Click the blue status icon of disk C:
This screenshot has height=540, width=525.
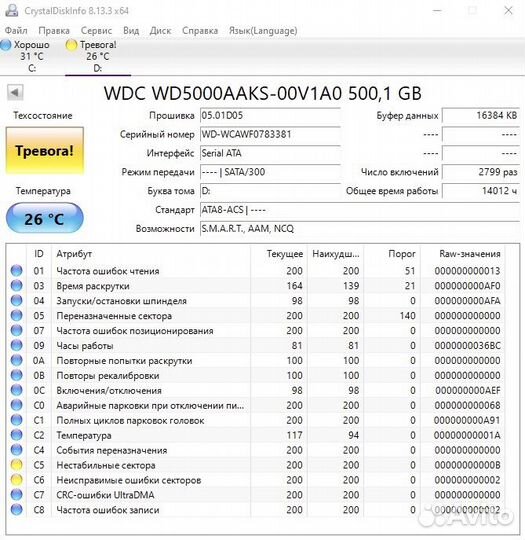(6, 45)
